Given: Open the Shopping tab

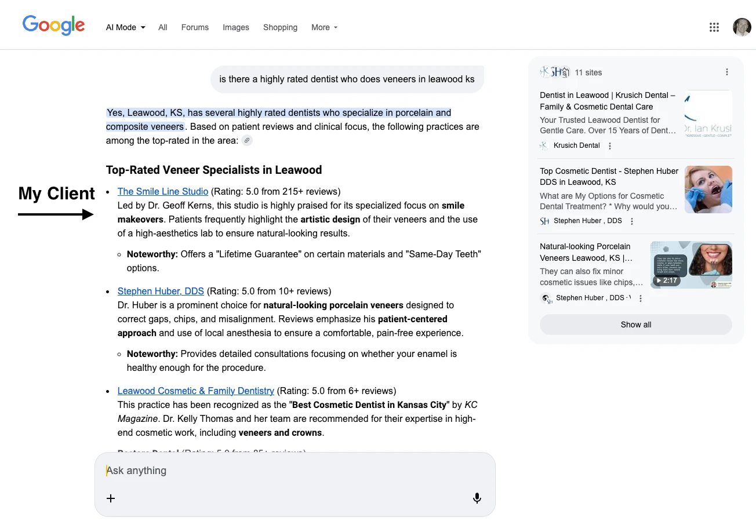Looking at the screenshot, I should pyautogui.click(x=280, y=27).
